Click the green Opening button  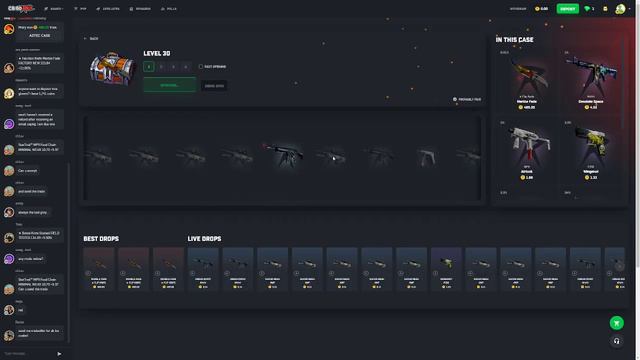click(169, 85)
